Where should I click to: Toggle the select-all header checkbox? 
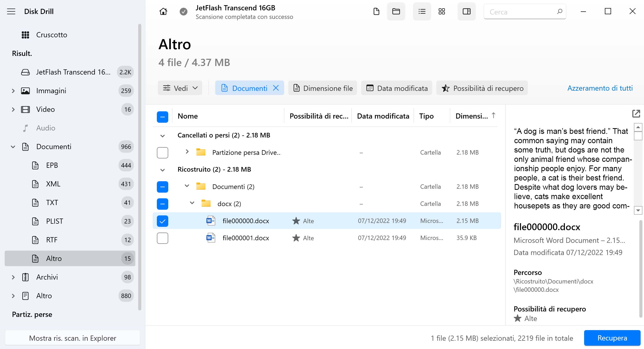coord(163,117)
